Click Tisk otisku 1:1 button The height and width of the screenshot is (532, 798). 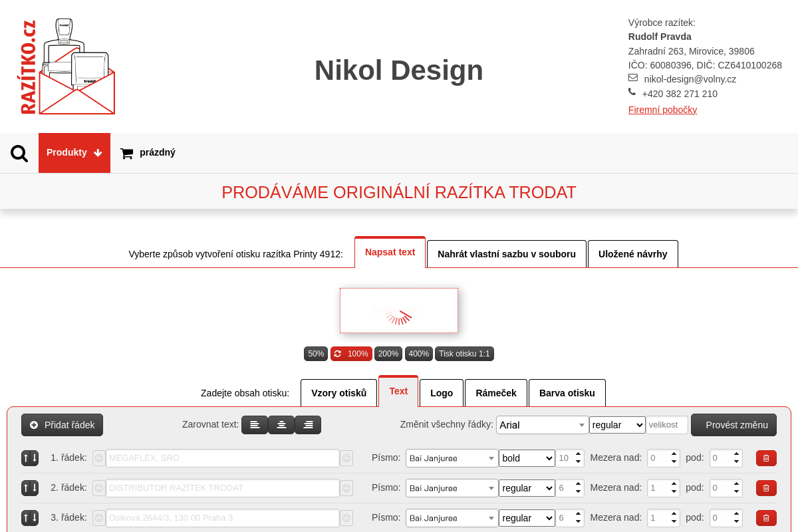coord(464,354)
